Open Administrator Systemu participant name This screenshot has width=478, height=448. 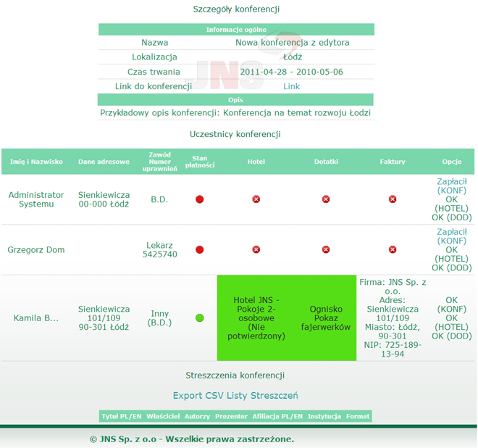[36, 199]
